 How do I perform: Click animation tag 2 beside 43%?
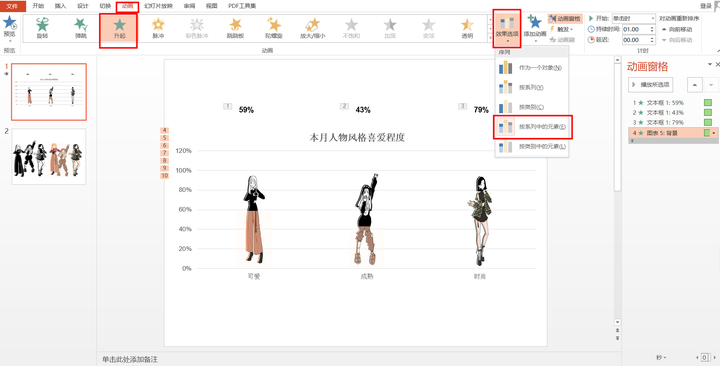[x=344, y=107]
